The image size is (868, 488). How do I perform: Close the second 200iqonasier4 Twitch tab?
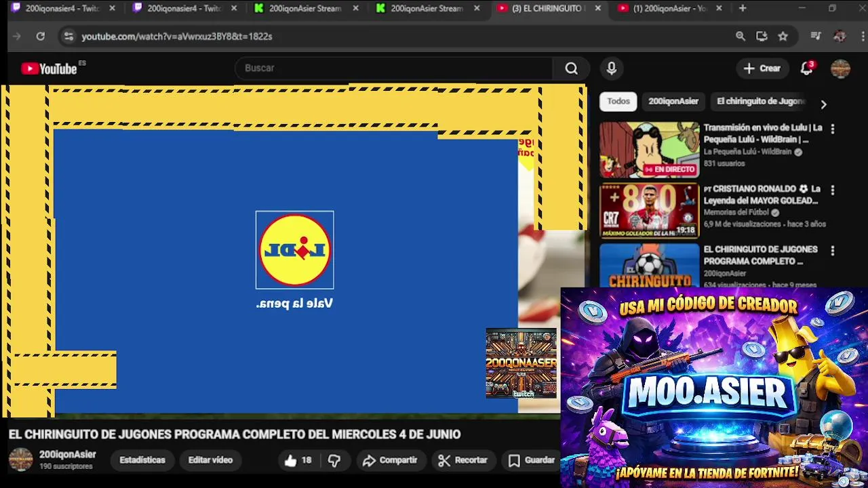coord(234,9)
